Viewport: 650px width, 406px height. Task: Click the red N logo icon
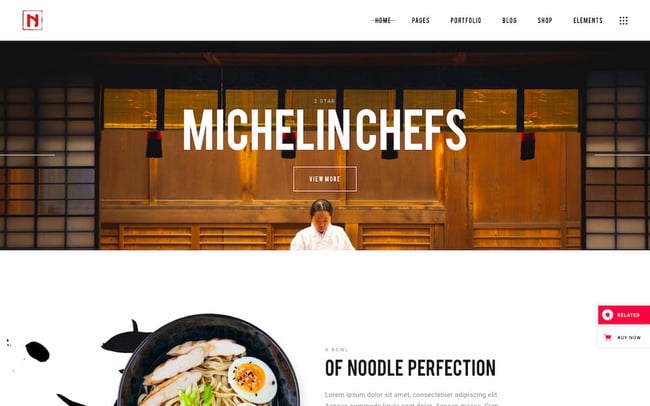click(x=32, y=20)
